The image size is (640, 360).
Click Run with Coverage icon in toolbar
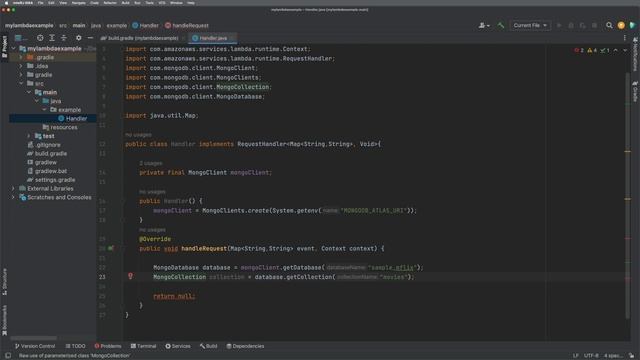(x=582, y=25)
